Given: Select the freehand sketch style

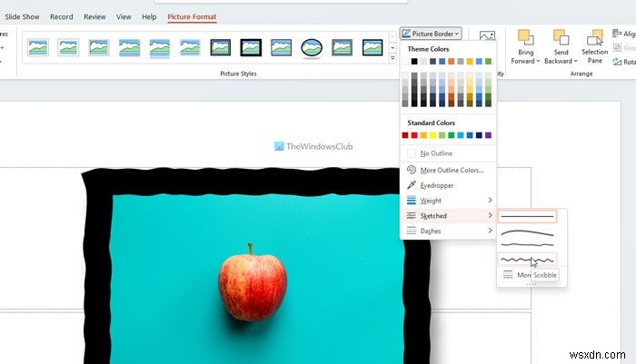Looking at the screenshot, I should (527, 244).
